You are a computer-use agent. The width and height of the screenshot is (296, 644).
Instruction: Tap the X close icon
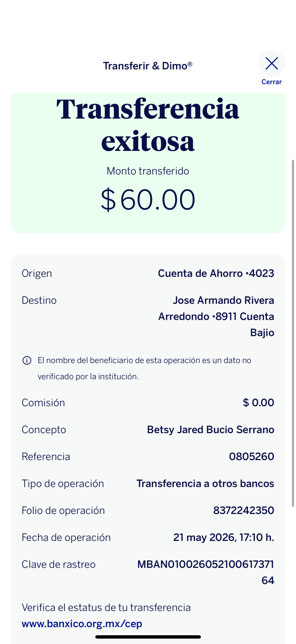tap(272, 63)
